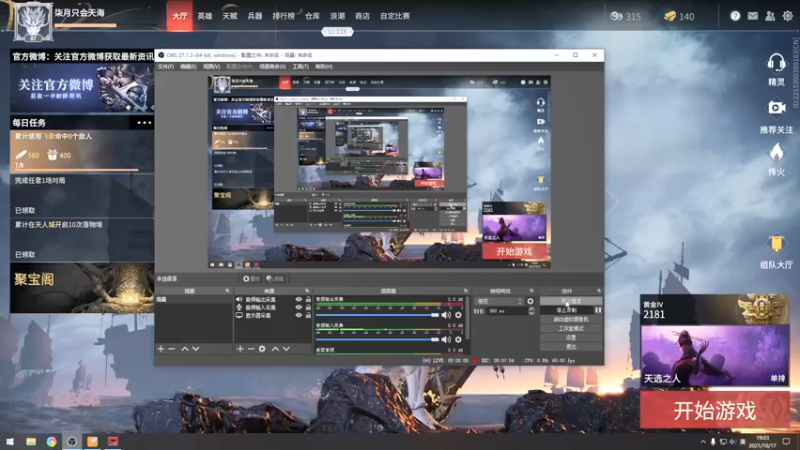Open 推荐关注 camera icon
800x450 pixels.
[776, 108]
